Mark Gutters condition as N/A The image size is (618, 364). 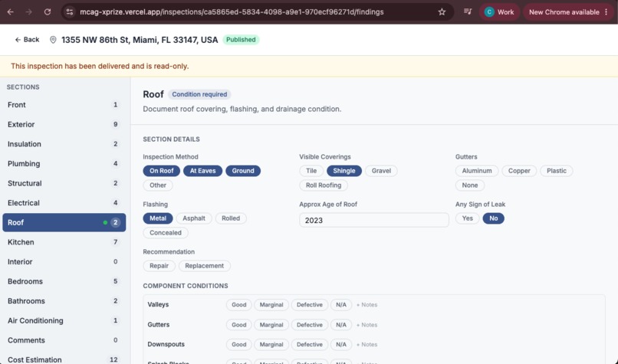[341, 325]
